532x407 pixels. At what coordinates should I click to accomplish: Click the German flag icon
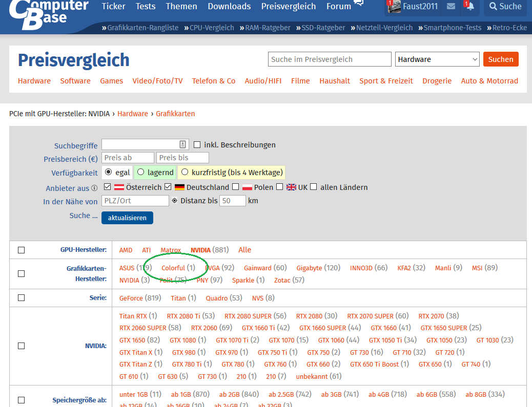tap(179, 187)
